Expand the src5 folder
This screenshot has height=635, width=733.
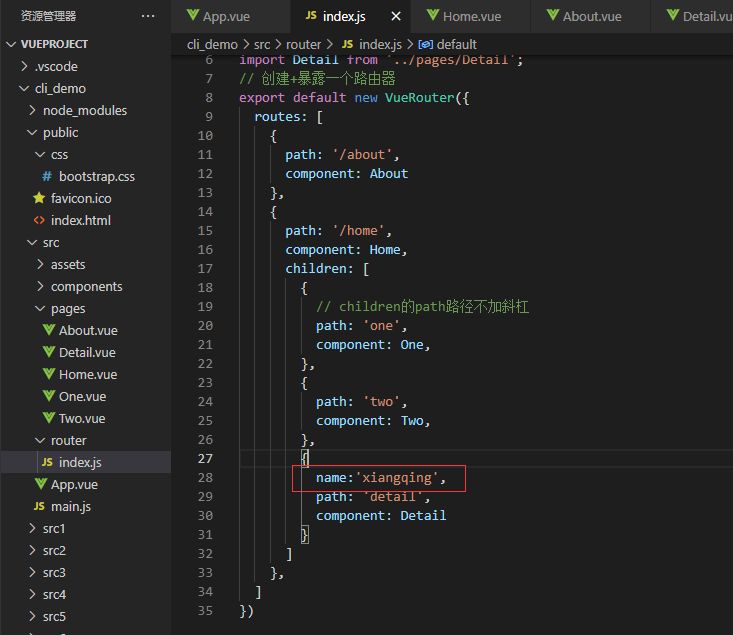click(32, 616)
